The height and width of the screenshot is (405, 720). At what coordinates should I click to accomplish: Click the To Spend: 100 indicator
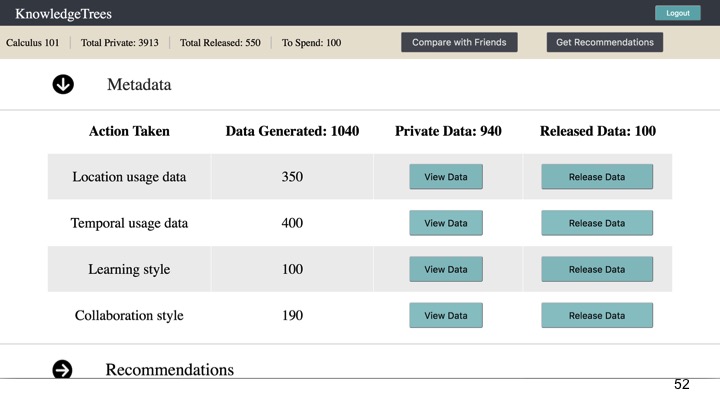[x=311, y=43]
